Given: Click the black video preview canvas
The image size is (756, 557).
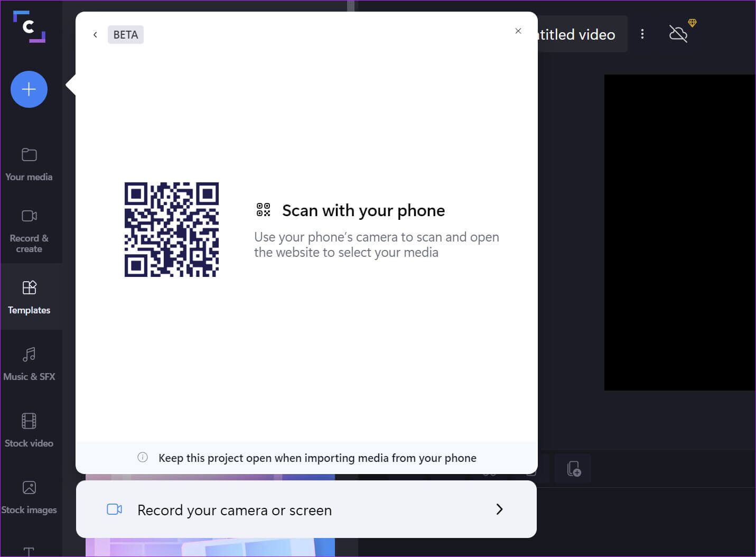Looking at the screenshot, I should click(680, 233).
